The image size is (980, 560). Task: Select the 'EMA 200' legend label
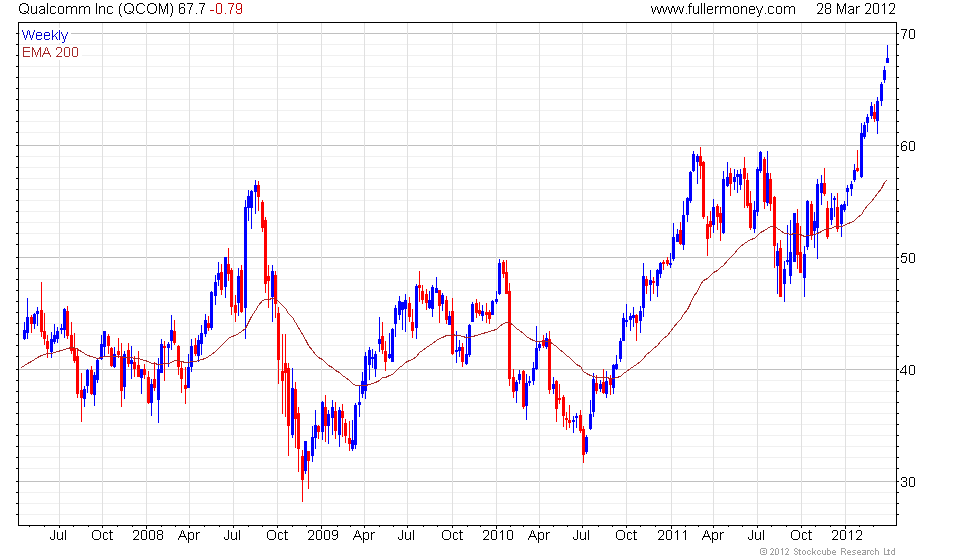50,52
